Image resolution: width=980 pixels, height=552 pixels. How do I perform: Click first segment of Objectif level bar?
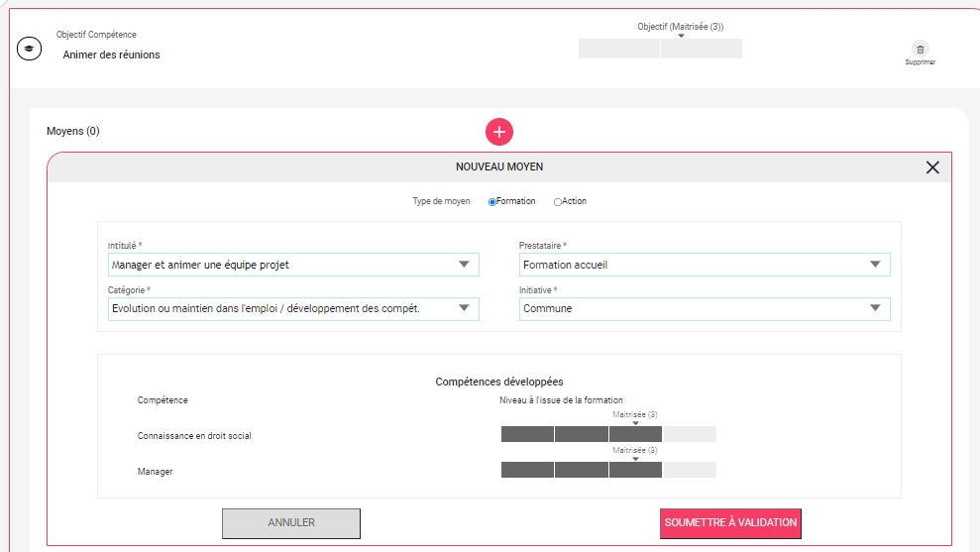click(618, 49)
